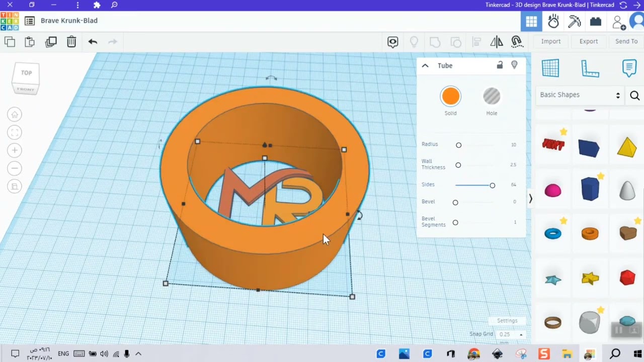644x362 pixels.
Task: Open Basic Shapes category dropdown
Action: [580, 95]
